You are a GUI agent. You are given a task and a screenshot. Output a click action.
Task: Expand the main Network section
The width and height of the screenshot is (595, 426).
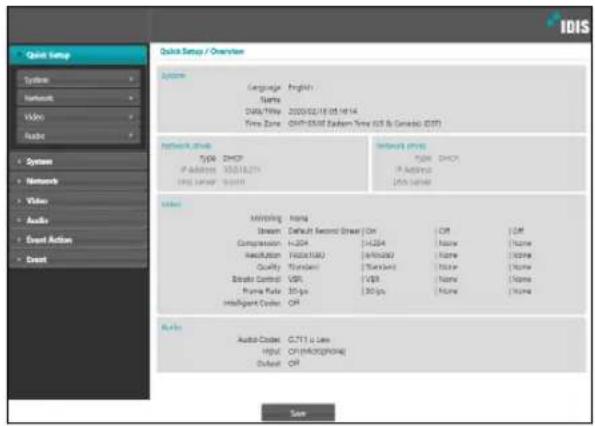pos(78,181)
